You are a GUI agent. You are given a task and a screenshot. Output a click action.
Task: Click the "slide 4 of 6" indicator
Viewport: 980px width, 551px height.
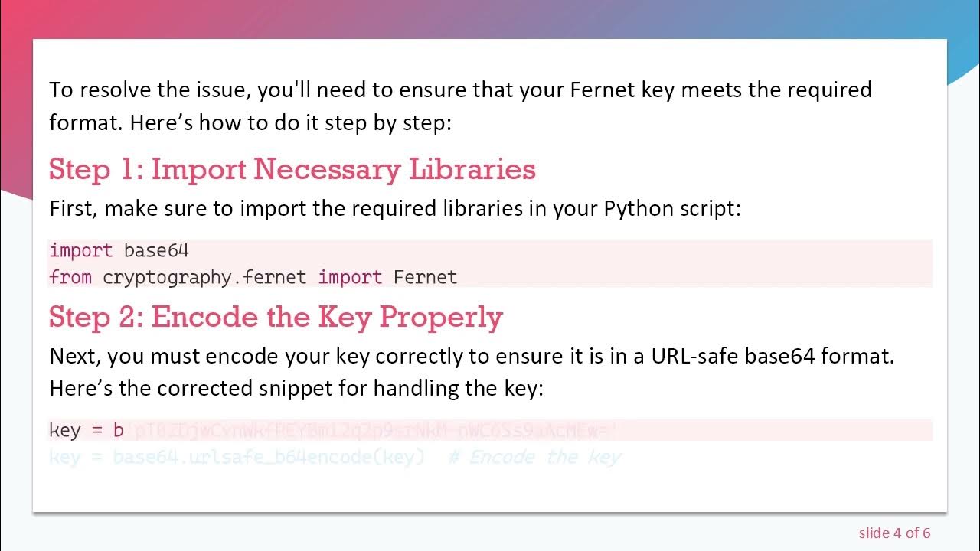click(x=894, y=533)
